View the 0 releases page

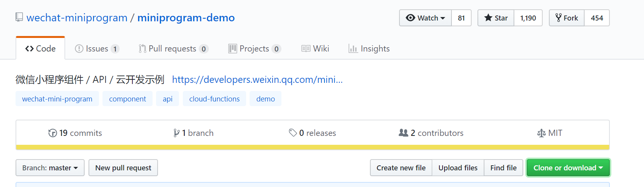(312, 133)
